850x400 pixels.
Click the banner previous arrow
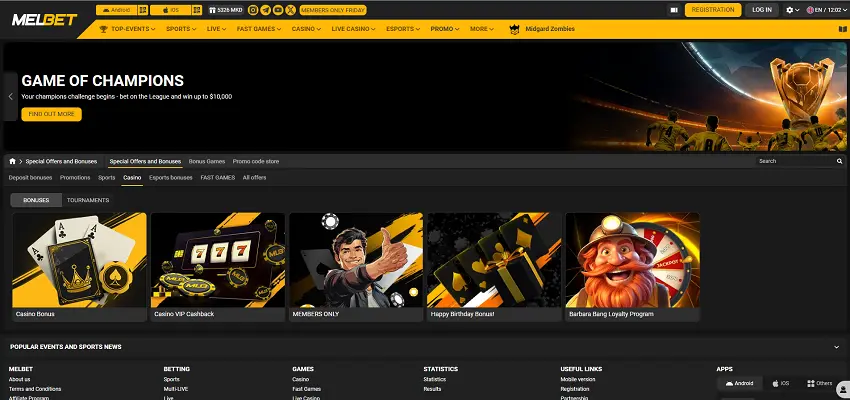tap(10, 96)
